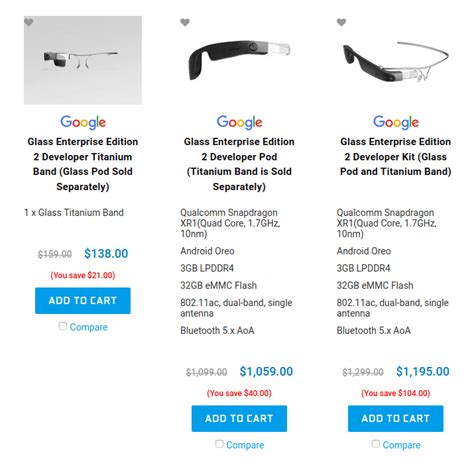Add Developer Kit to wishlist via heart
This screenshot has width=474, height=469.
tap(341, 22)
